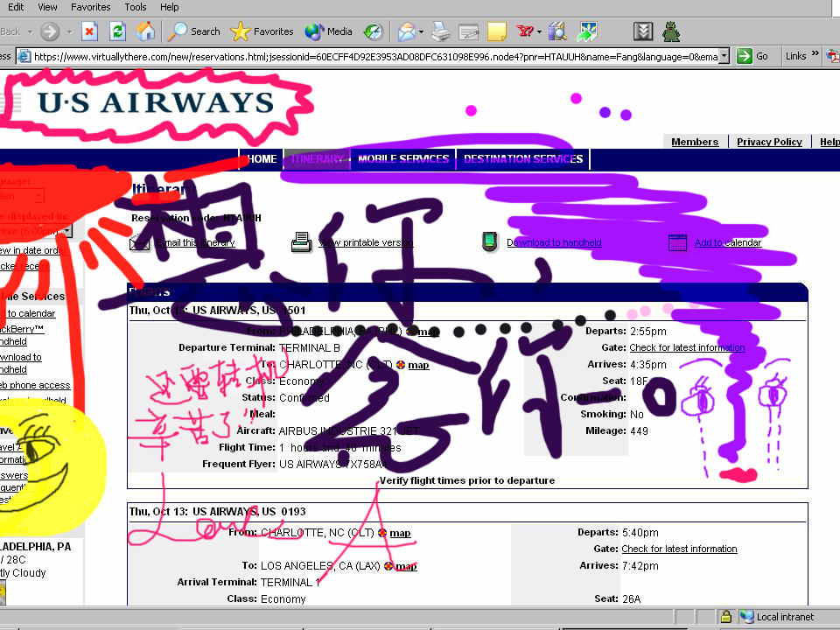Click the page icon in address bar

coord(24,56)
